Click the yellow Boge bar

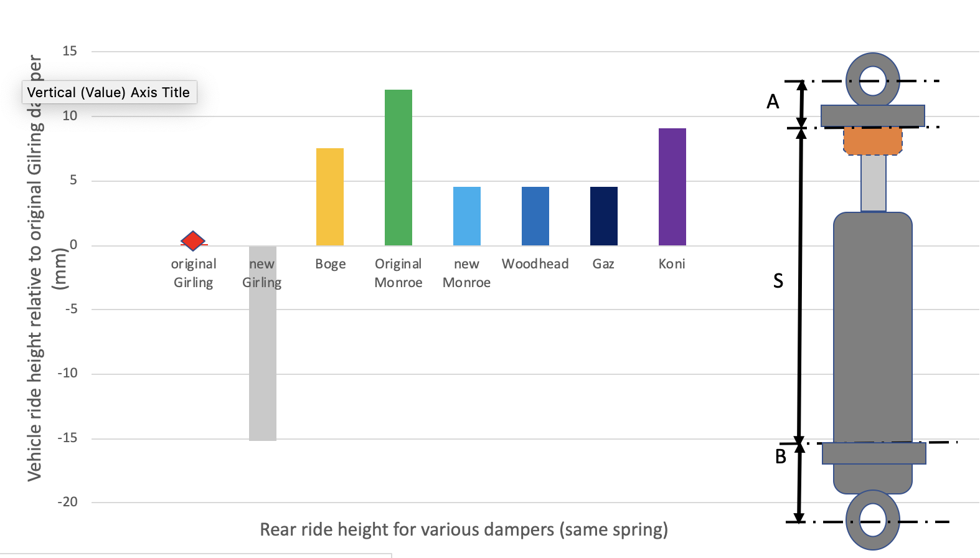coord(330,197)
